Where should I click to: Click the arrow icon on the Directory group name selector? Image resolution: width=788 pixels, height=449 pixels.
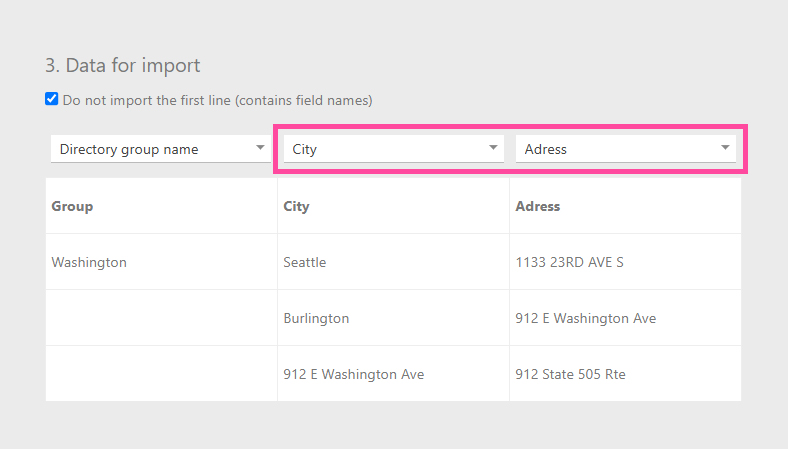261,148
